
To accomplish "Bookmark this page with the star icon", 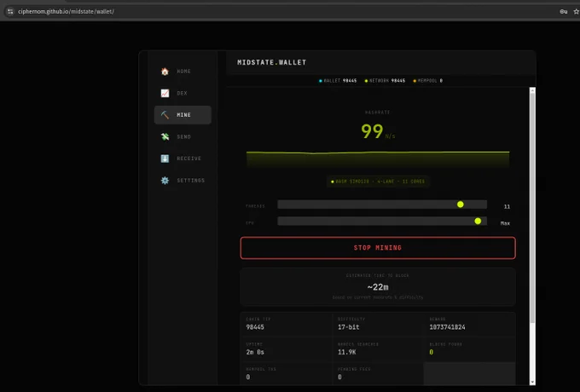I will 577,11.
